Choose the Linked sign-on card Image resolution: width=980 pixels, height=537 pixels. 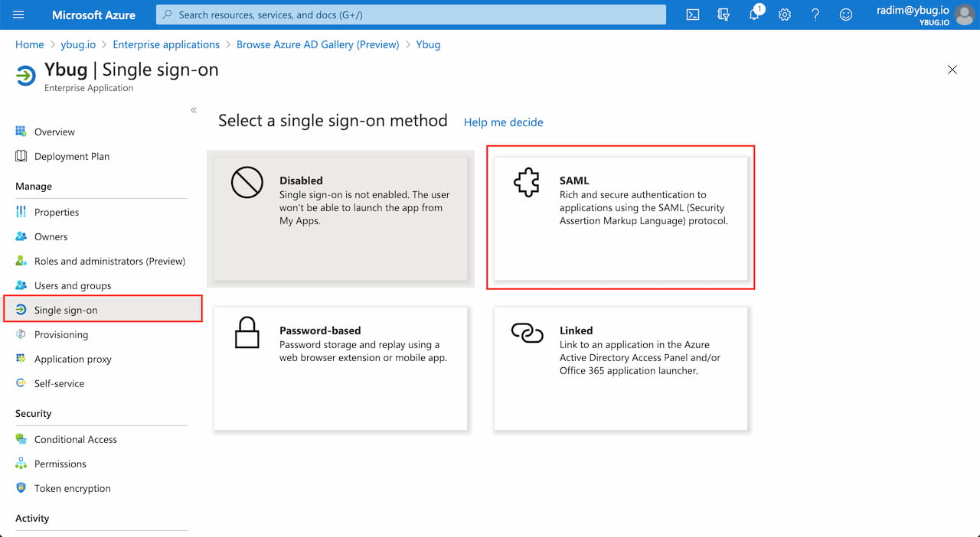point(621,369)
